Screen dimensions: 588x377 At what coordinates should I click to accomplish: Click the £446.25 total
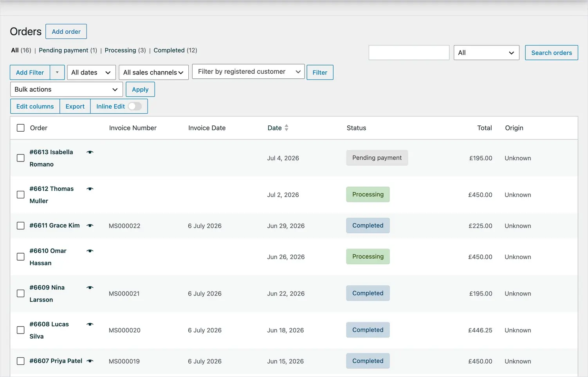coord(480,330)
